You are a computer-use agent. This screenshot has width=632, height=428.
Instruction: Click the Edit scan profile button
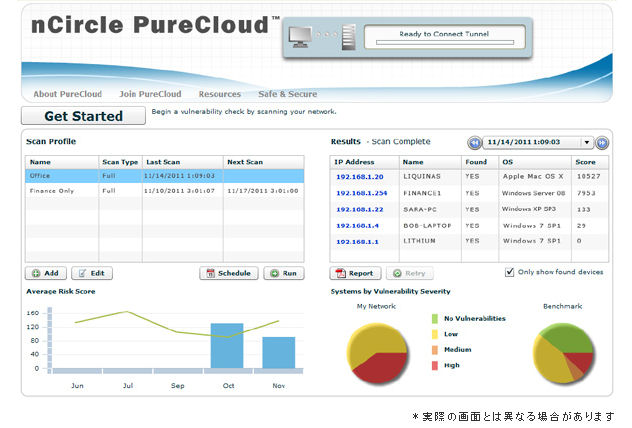tap(92, 273)
